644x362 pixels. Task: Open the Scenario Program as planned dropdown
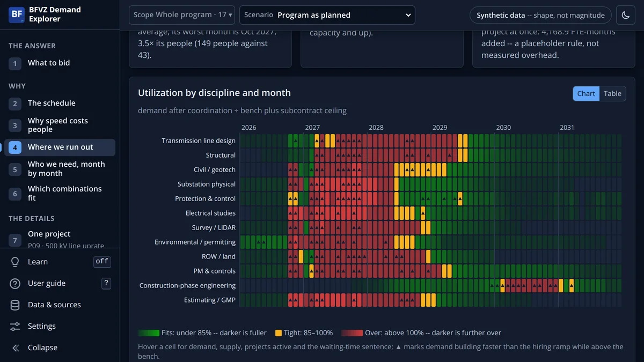tap(327, 15)
